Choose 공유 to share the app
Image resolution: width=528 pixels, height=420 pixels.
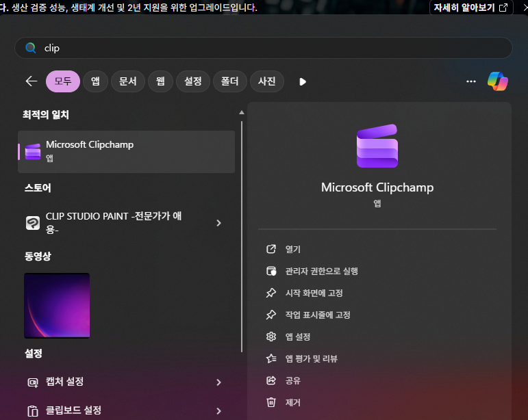292,380
